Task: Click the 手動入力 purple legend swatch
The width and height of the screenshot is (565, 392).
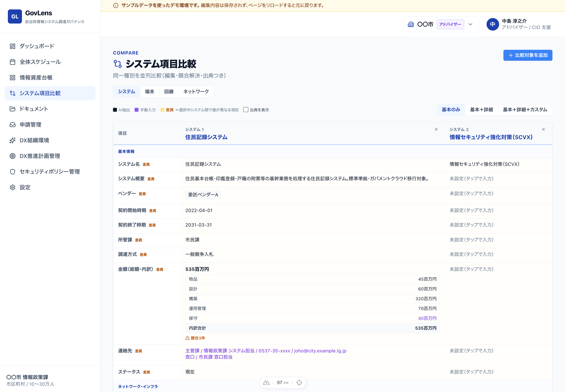Action: coord(137,110)
